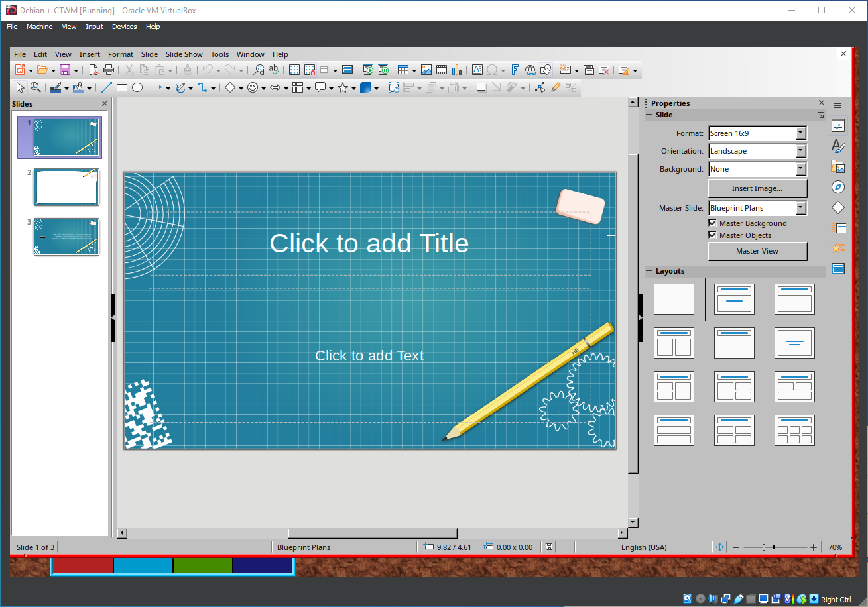
Task: Open the Styles sidebar panel
Action: coord(838,146)
